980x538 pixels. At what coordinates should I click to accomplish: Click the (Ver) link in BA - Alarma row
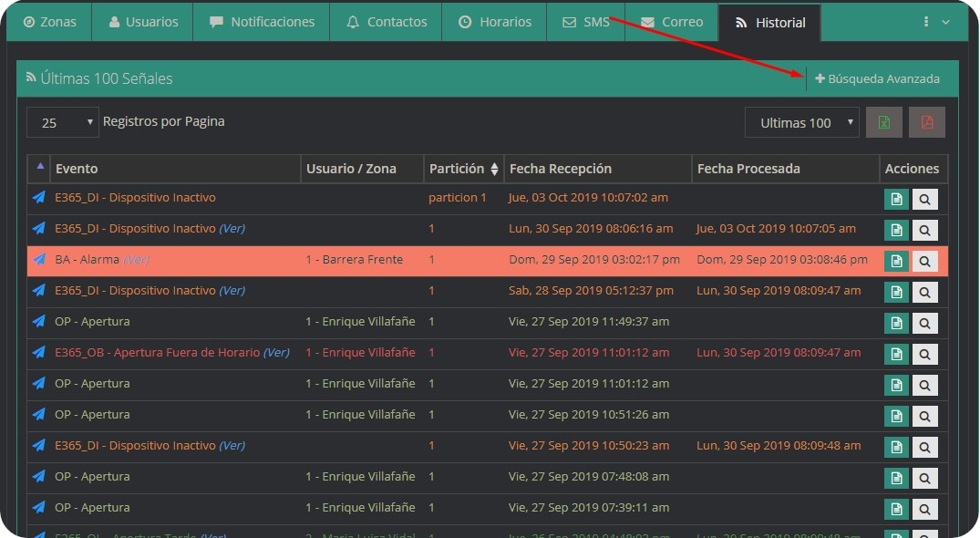point(137,260)
